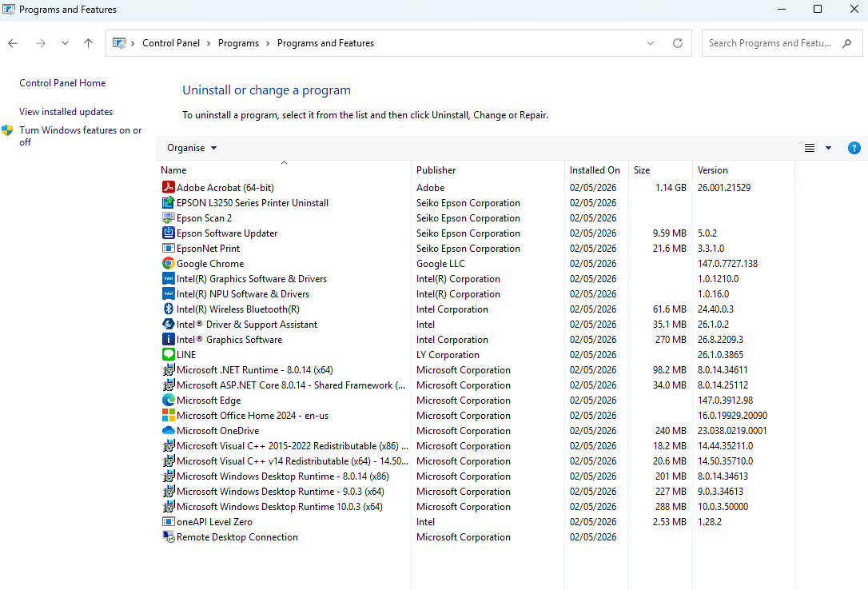The image size is (868, 590).
Task: Sort by the Size column header
Action: [660, 170]
